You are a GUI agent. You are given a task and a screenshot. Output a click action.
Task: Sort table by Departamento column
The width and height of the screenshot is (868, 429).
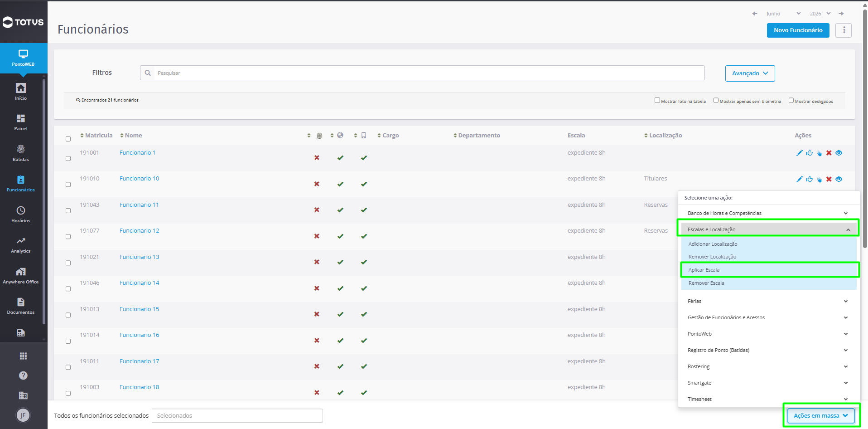pos(477,136)
